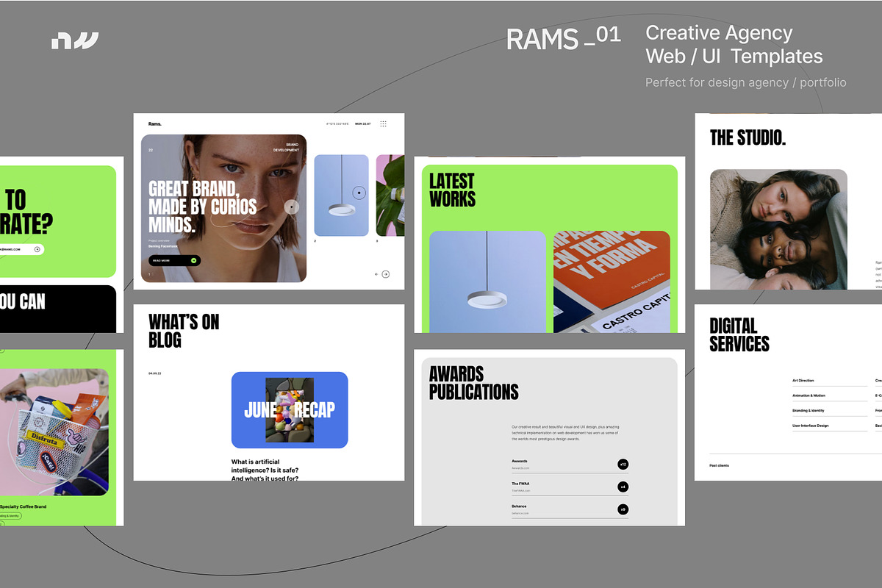882x588 pixels.
Task: Click the AWARDS PUBLICATIONS heading
Action: click(x=474, y=382)
